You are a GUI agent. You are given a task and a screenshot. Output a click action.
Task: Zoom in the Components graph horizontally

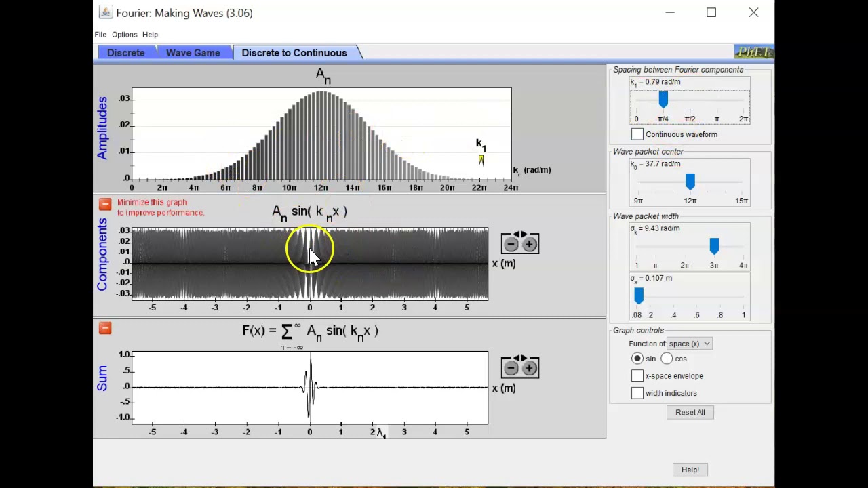(529, 244)
